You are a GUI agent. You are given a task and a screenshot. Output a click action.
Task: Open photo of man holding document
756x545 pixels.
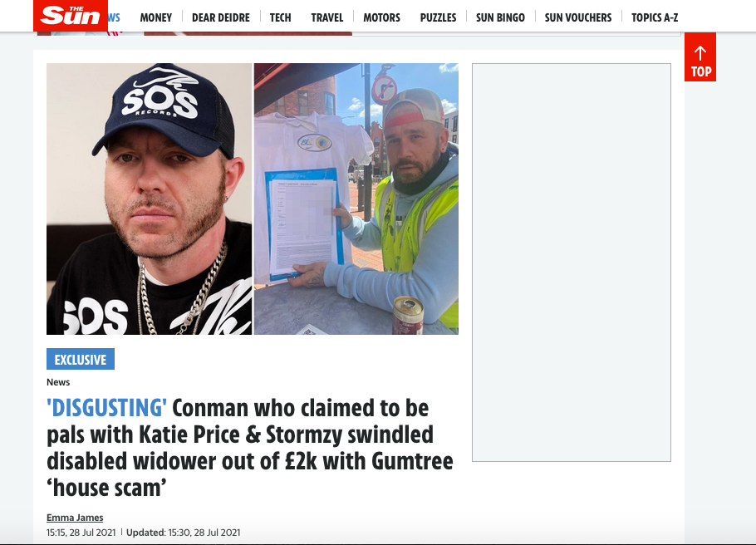point(356,199)
